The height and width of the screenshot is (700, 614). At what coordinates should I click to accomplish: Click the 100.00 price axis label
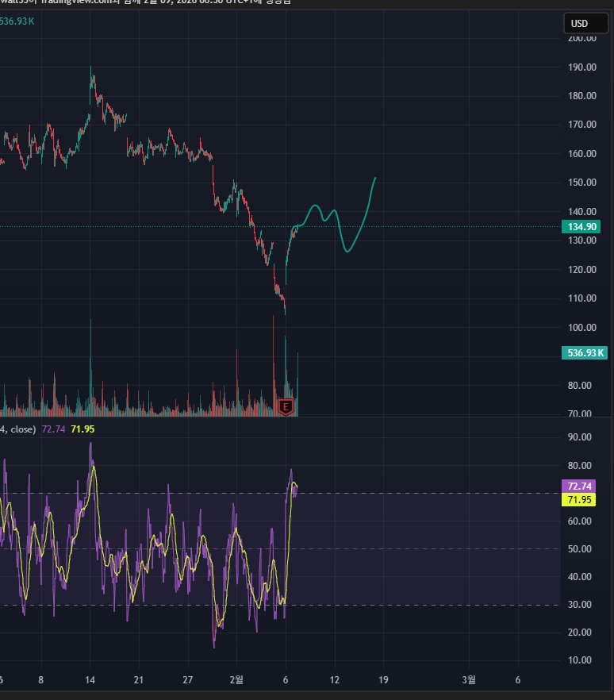(582, 327)
